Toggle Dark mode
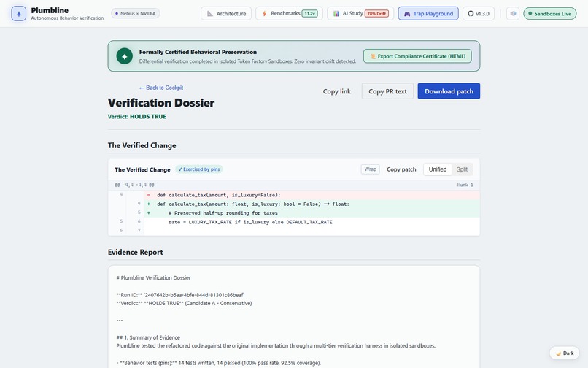The width and height of the screenshot is (588, 368). point(565,353)
